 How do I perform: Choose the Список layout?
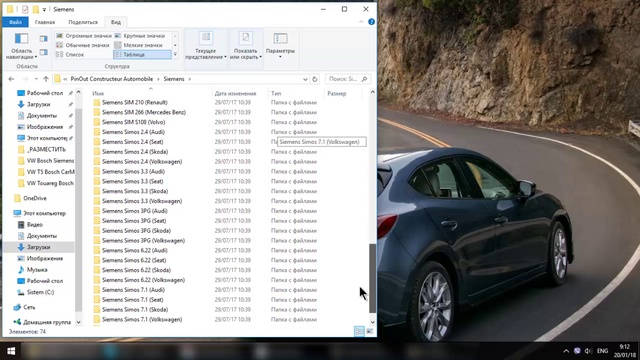pos(70,55)
